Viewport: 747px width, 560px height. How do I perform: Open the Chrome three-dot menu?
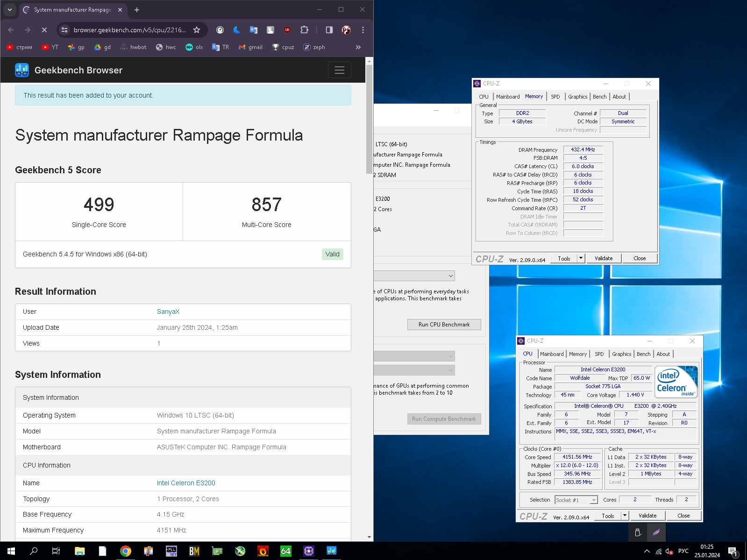point(363,30)
